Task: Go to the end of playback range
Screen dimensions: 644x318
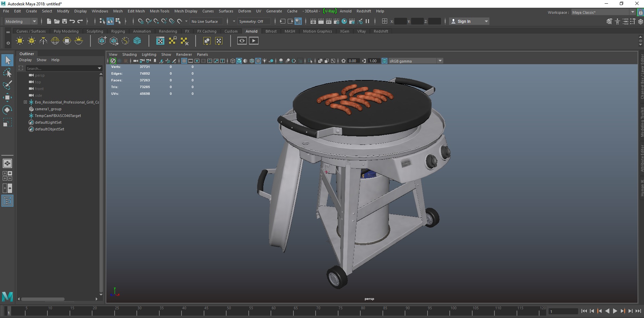Action: pyautogui.click(x=638, y=311)
